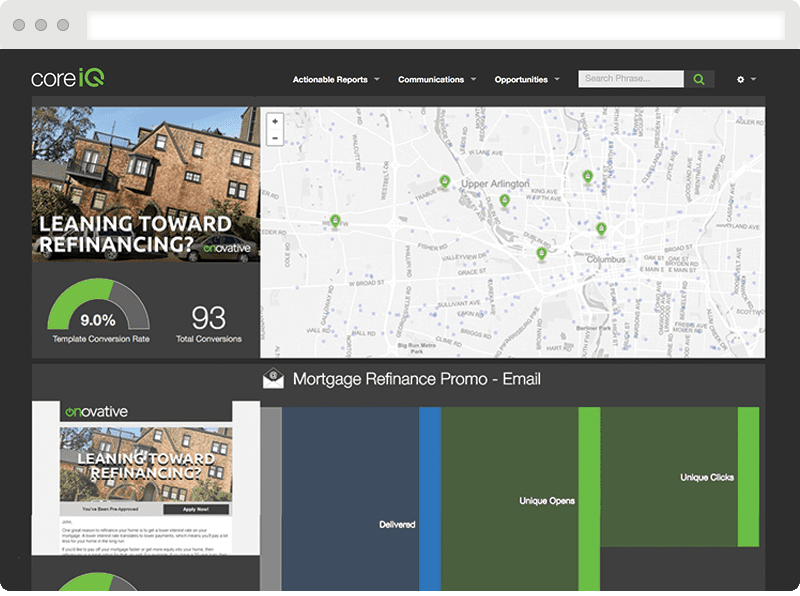Expand the Actionable Reports dropdown arrow
This screenshot has height=596, width=800.
[x=377, y=79]
